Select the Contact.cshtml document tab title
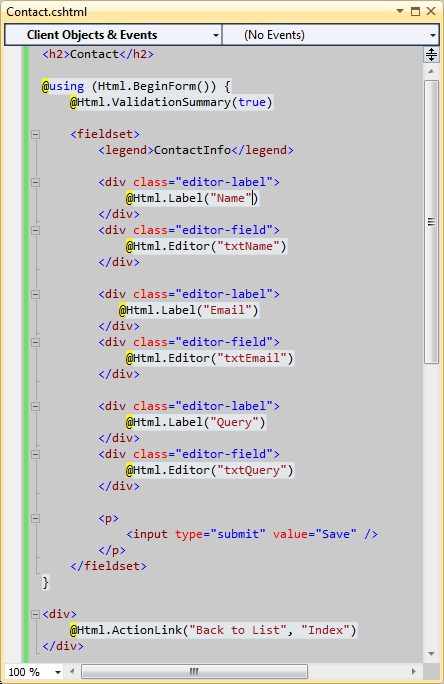 [47, 12]
